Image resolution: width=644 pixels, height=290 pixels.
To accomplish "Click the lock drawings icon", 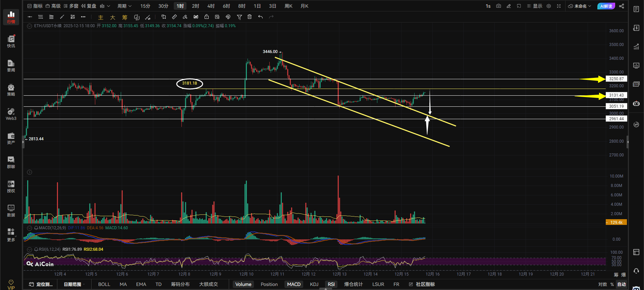I will pyautogui.click(x=207, y=17).
